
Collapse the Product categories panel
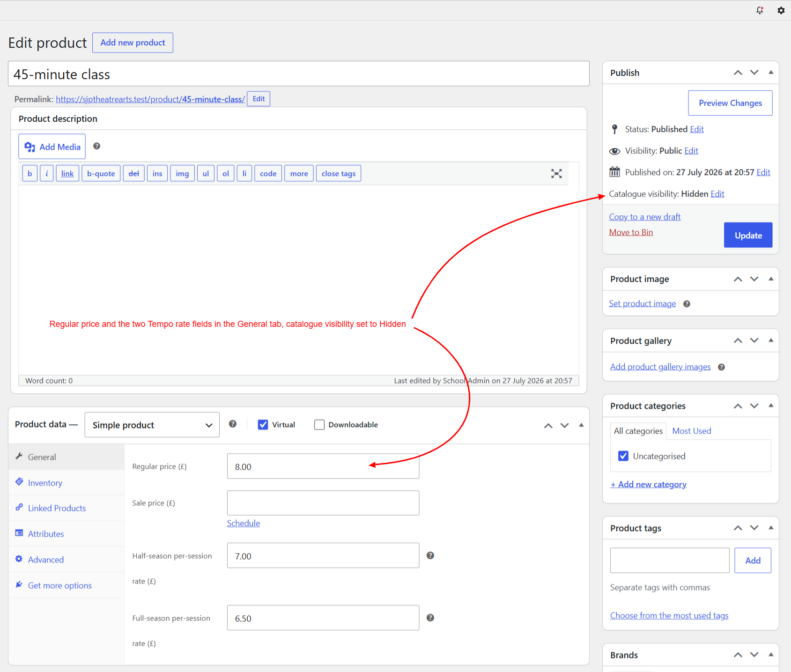click(x=771, y=406)
